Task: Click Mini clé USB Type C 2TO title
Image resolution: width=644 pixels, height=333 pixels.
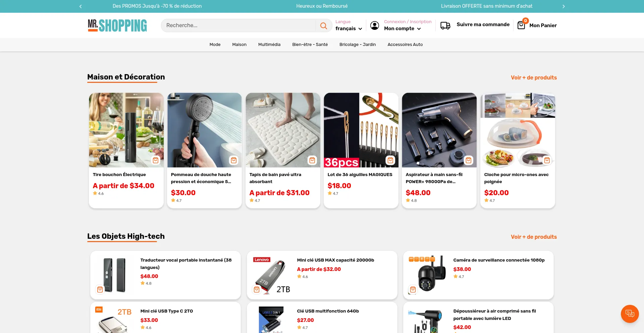Action: (166, 311)
